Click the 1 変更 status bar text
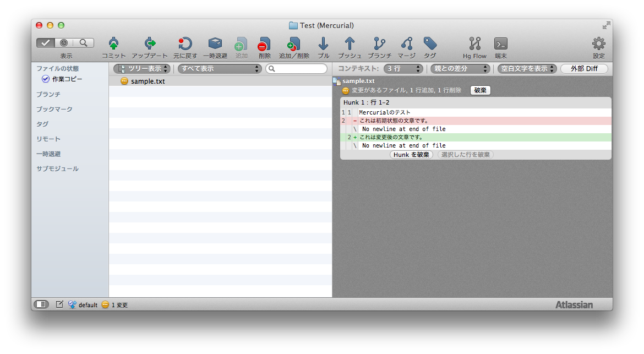Screen dimensions: 644x354 click(x=119, y=305)
